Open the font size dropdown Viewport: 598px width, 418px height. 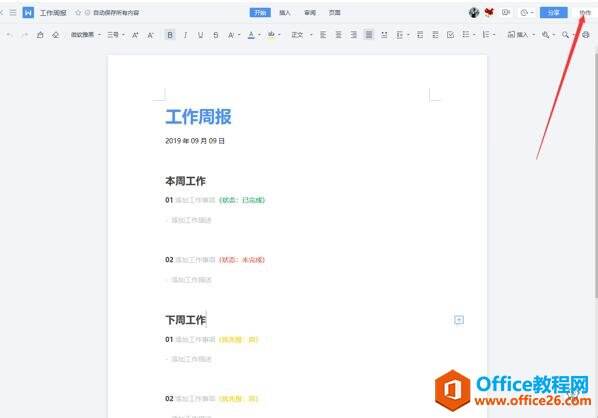click(x=116, y=35)
